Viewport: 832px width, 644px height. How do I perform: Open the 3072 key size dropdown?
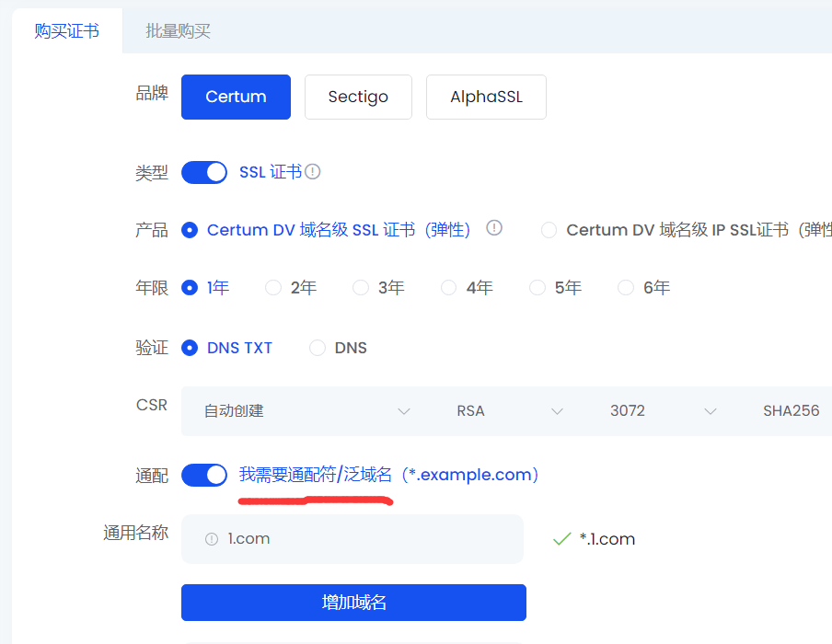click(662, 411)
